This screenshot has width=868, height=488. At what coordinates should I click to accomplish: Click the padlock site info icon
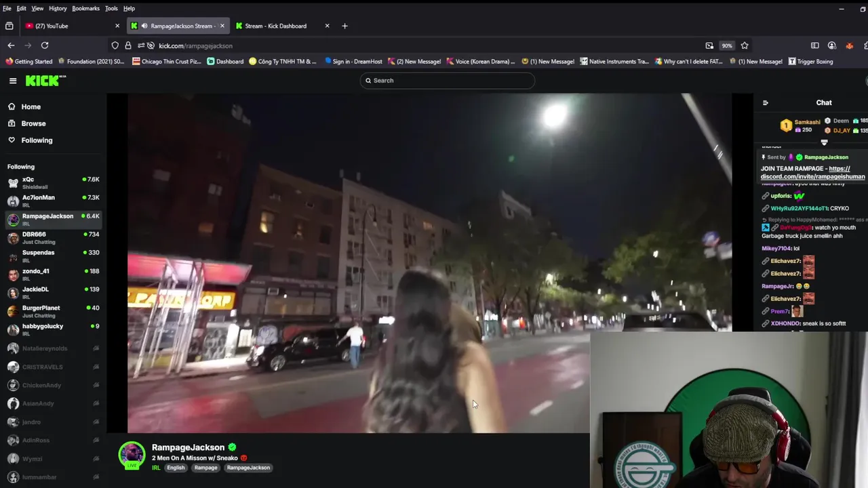point(127,45)
